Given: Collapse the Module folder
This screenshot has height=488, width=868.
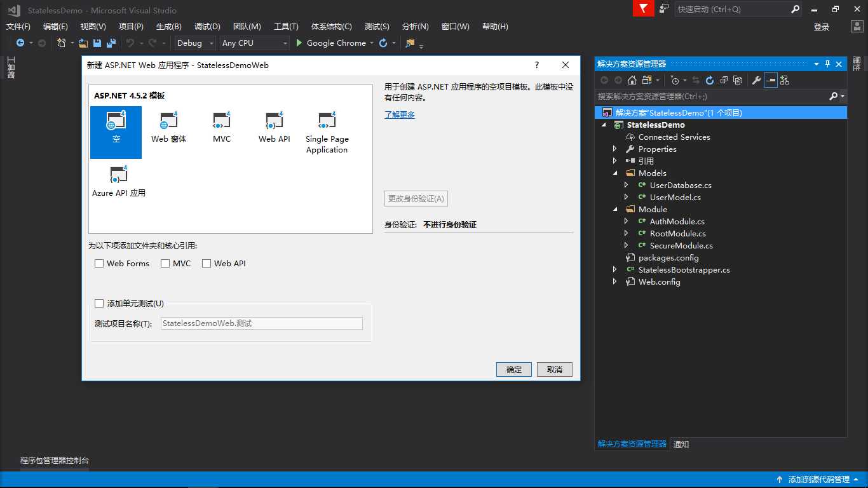Looking at the screenshot, I should [615, 209].
